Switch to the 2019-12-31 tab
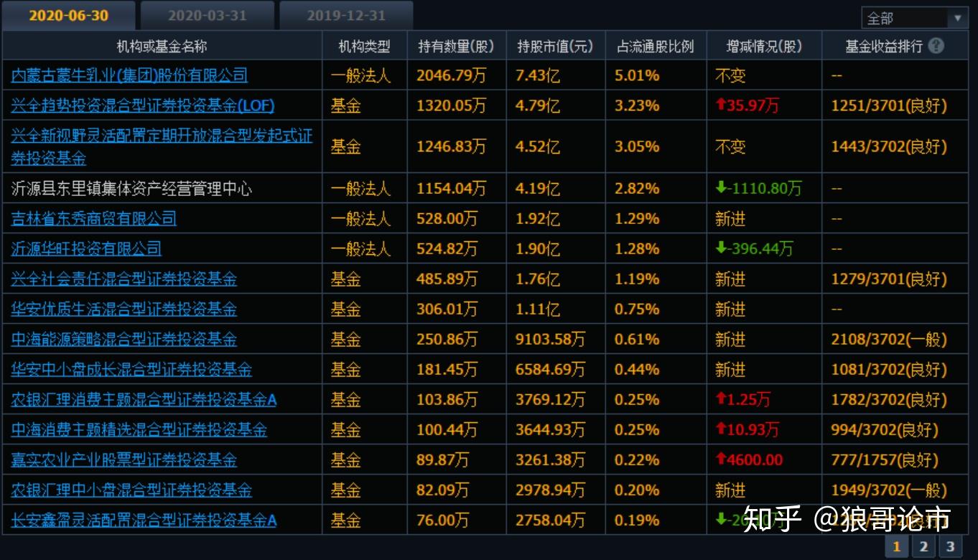 (x=346, y=15)
